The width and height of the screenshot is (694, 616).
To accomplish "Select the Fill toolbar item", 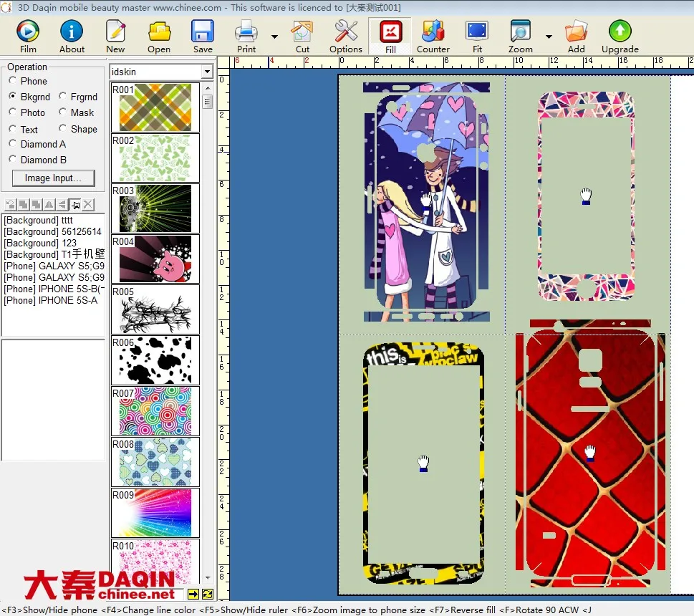I will tap(390, 36).
